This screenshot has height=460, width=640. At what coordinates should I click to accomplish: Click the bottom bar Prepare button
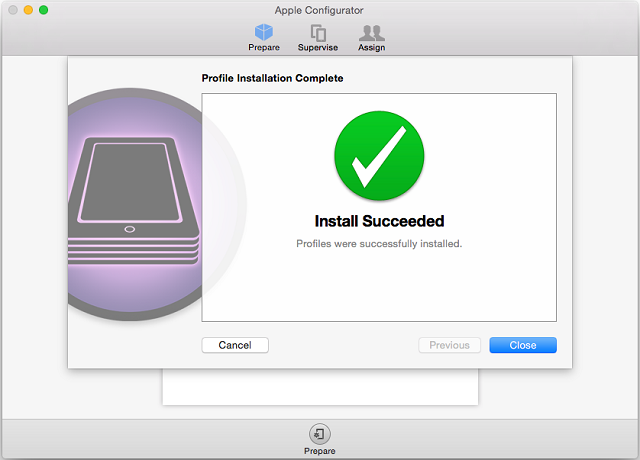pos(320,439)
